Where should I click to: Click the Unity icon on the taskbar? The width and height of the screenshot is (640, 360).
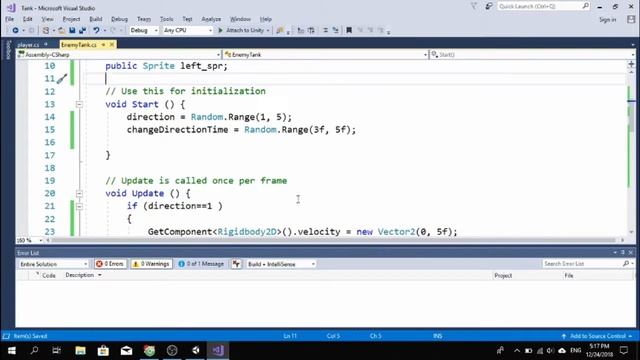(x=196, y=350)
